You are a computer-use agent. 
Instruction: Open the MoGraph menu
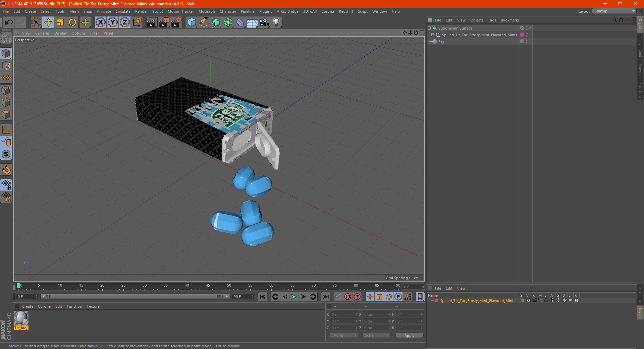207,11
